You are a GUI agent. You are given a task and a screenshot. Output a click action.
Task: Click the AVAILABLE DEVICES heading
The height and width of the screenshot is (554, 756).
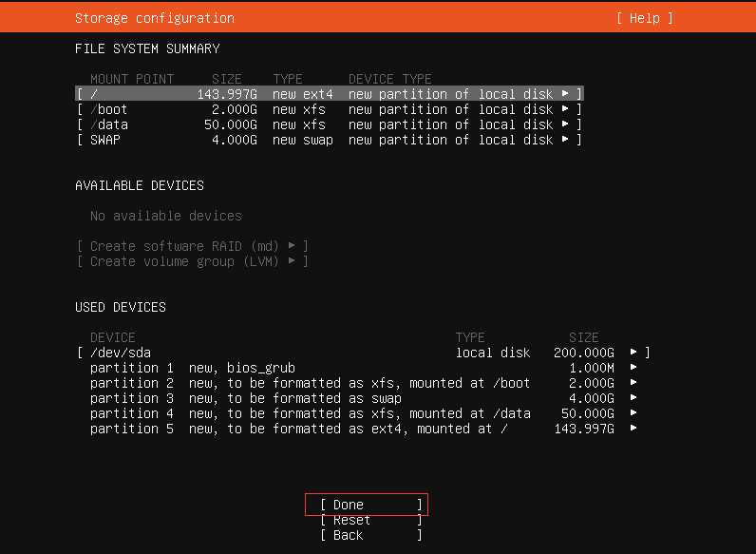pos(140,186)
